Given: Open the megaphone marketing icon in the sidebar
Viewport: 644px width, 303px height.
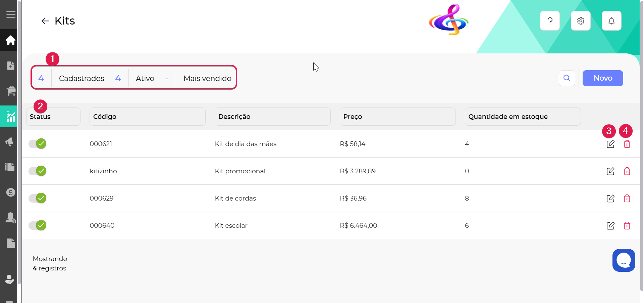Looking at the screenshot, I should 10,142.
